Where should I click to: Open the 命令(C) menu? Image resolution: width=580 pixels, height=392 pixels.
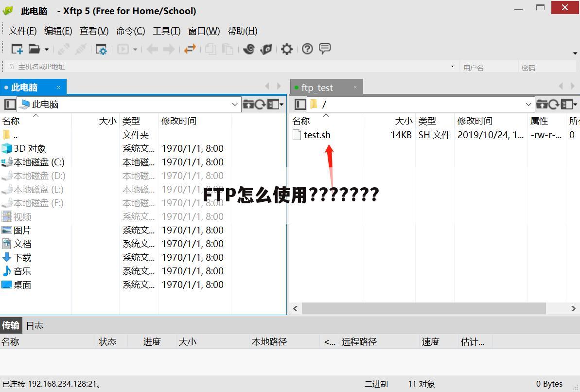(131, 31)
